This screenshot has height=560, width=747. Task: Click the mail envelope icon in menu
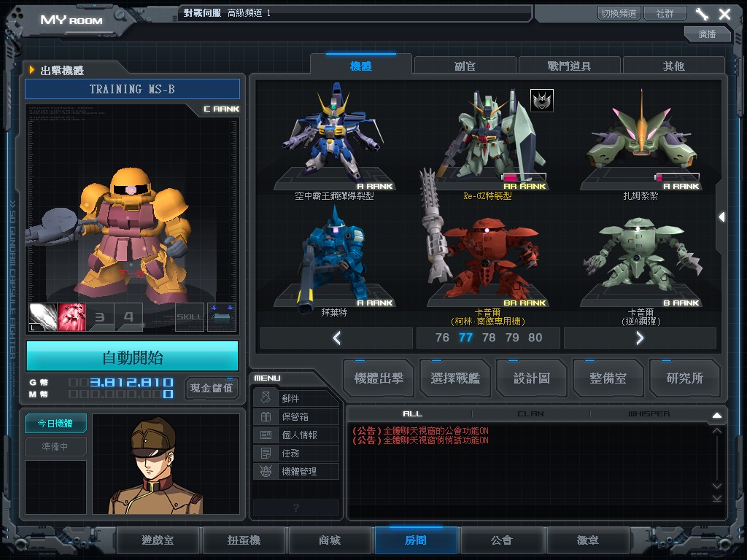coord(266,398)
